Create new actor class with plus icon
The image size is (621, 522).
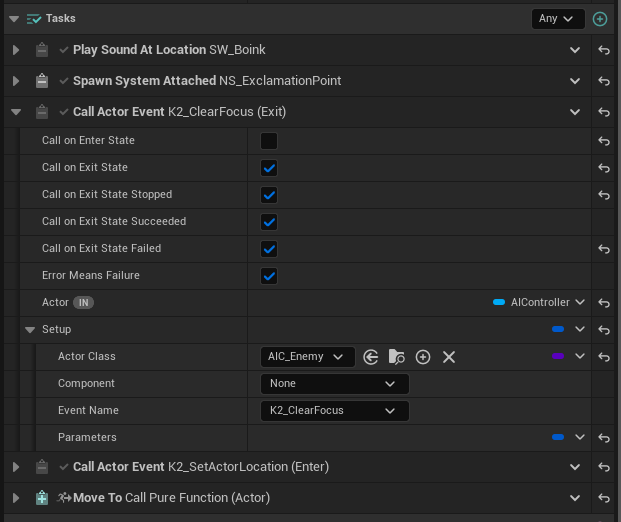click(x=423, y=357)
